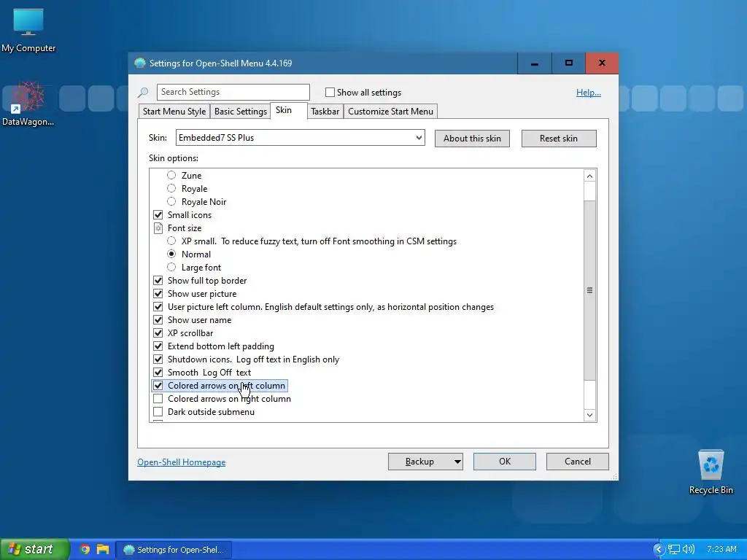Toggle Show user picture checkbox

158,294
